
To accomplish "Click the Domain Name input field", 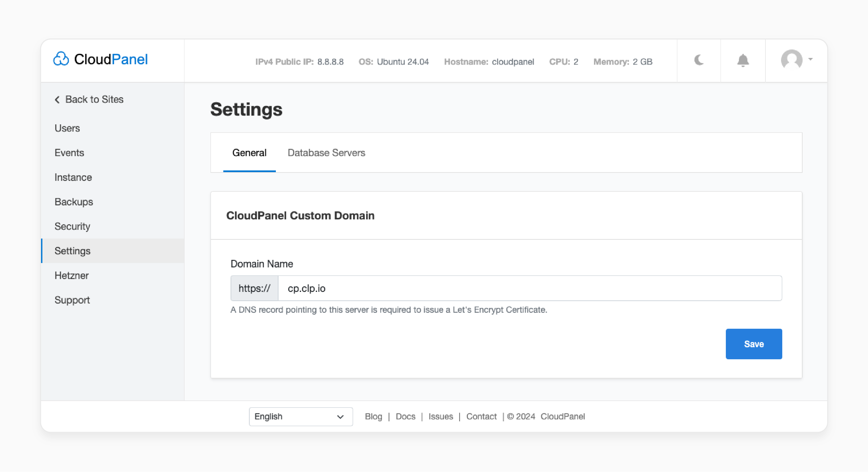I will point(530,288).
